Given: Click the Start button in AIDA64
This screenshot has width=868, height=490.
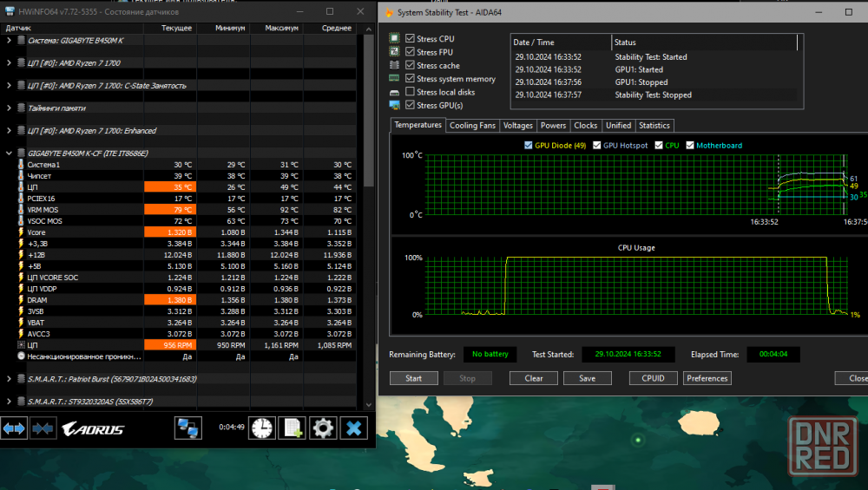Looking at the screenshot, I should [x=413, y=378].
